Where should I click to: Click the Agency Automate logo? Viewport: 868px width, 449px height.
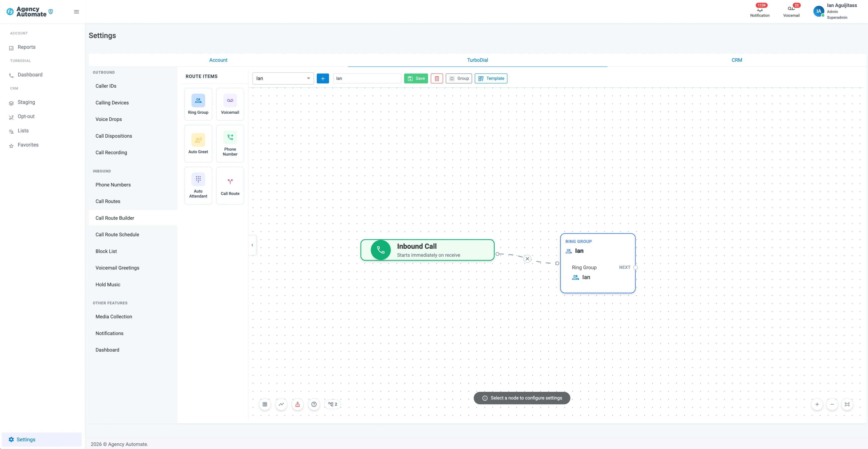tap(30, 12)
